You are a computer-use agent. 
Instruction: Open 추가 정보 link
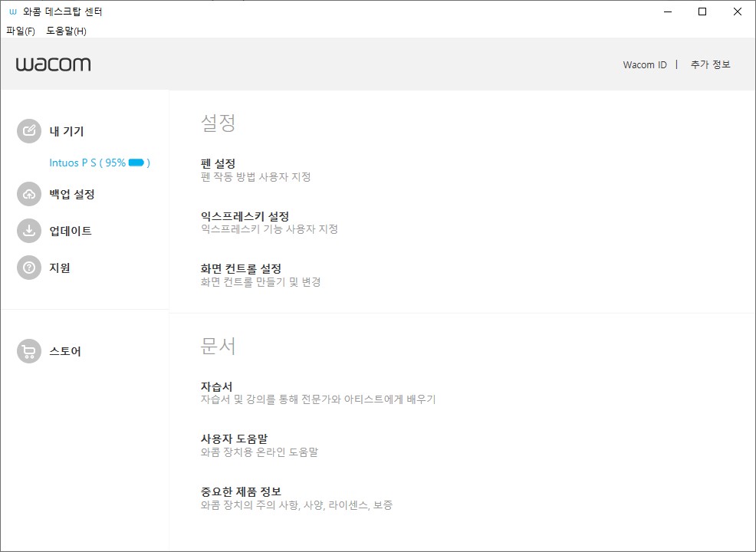tap(710, 64)
